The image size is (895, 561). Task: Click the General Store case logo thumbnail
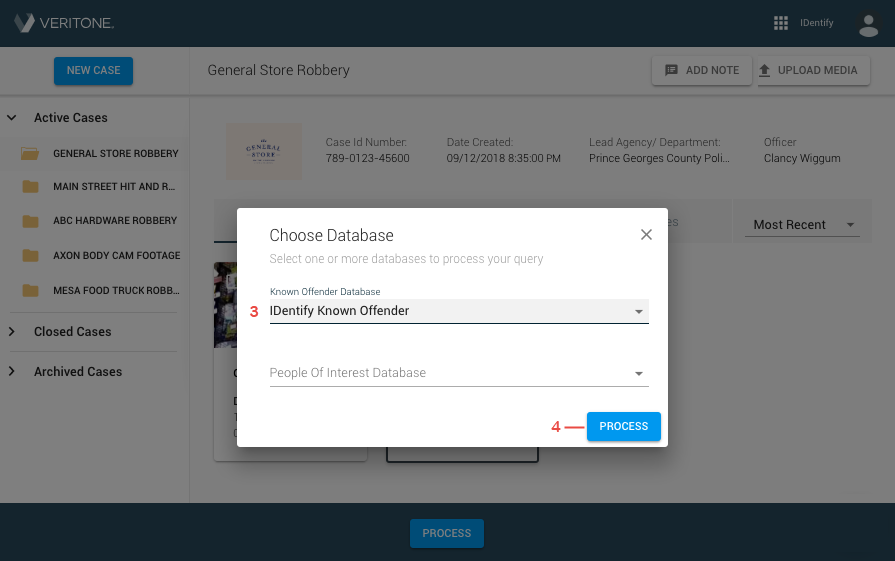264,151
